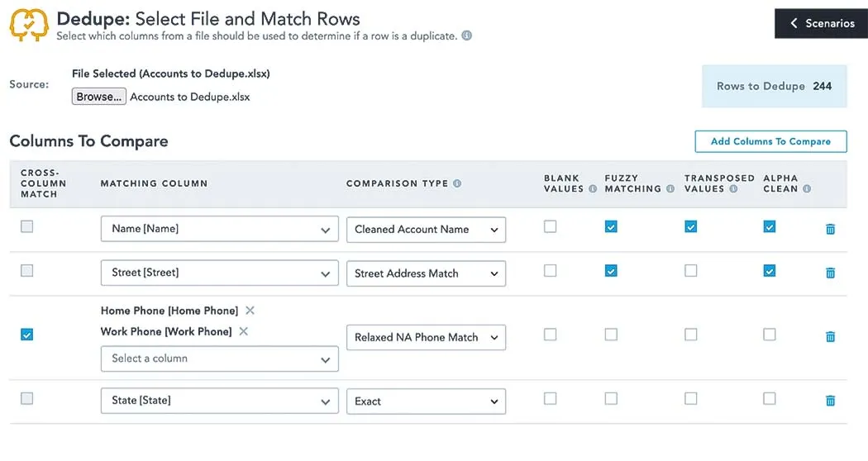The height and width of the screenshot is (461, 868).
Task: Delete the phone match row with trash icon
Action: (x=830, y=336)
